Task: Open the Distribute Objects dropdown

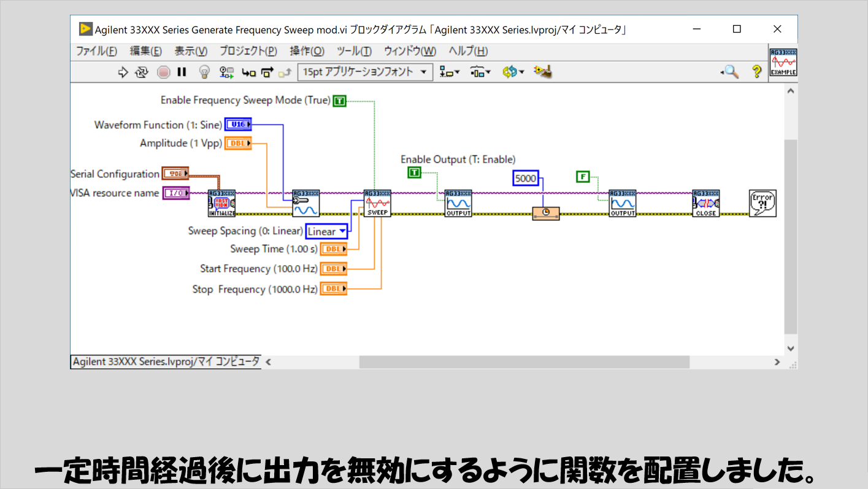Action: 480,72
